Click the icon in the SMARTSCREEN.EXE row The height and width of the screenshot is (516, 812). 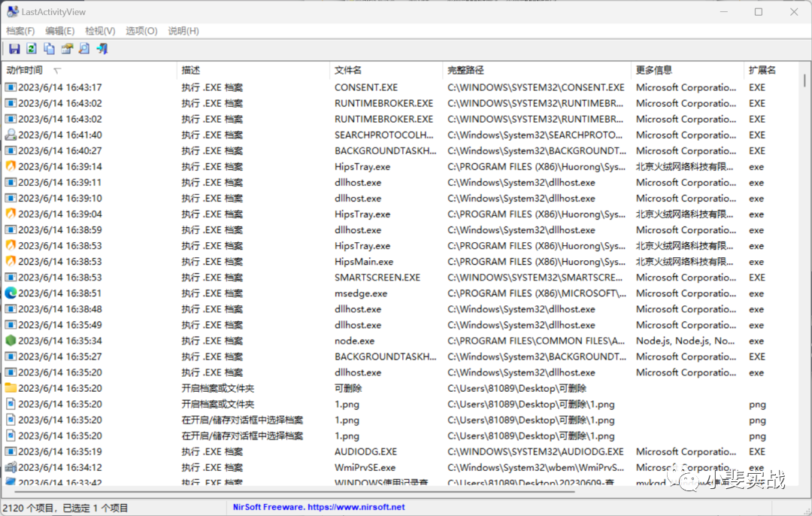pos(11,277)
